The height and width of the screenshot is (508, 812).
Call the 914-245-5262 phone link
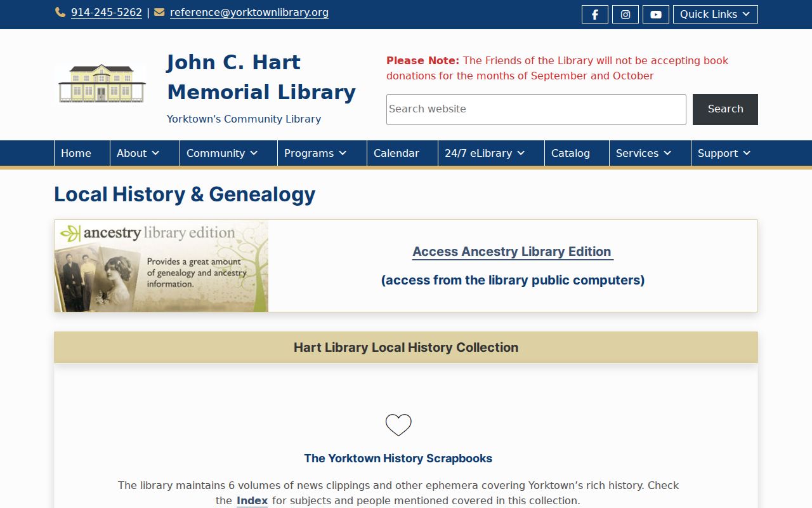[x=107, y=13]
